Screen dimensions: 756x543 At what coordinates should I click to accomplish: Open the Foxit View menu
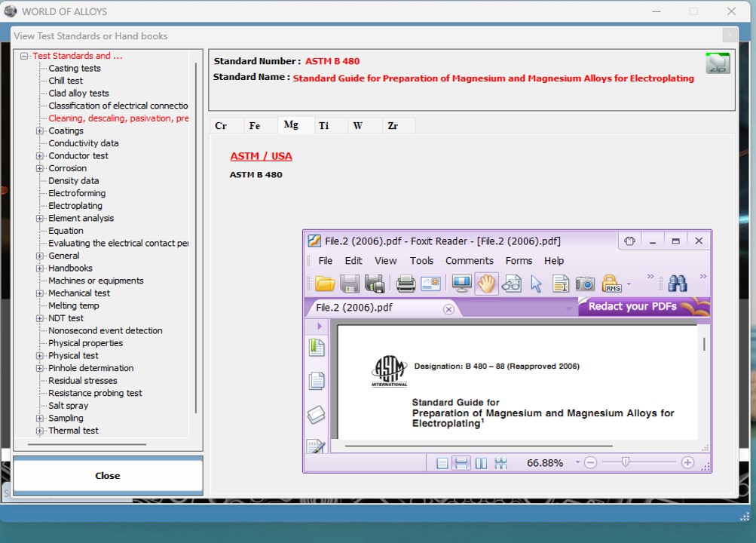tap(386, 261)
